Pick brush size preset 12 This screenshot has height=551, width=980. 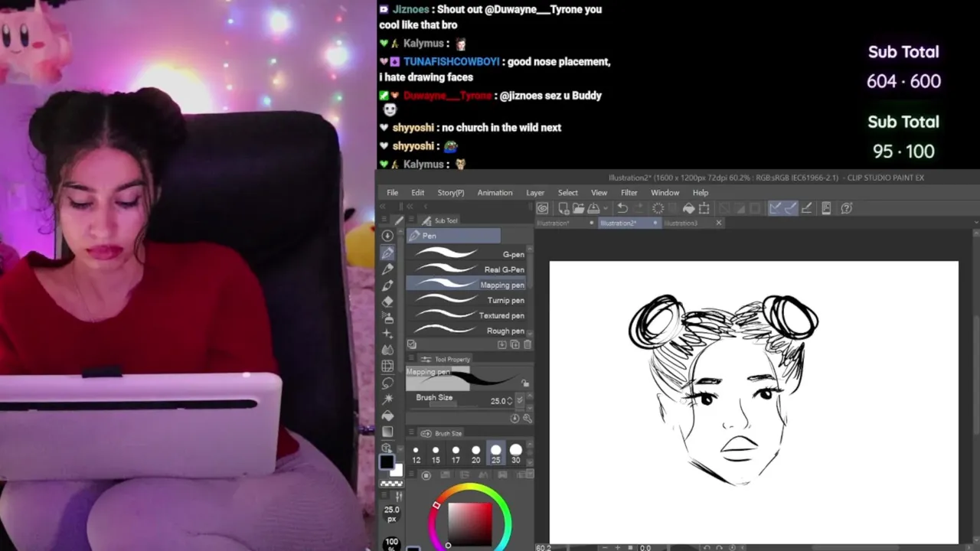416,455
